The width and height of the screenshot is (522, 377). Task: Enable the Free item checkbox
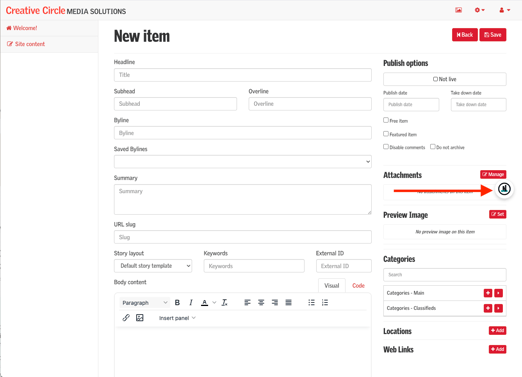coord(386,120)
